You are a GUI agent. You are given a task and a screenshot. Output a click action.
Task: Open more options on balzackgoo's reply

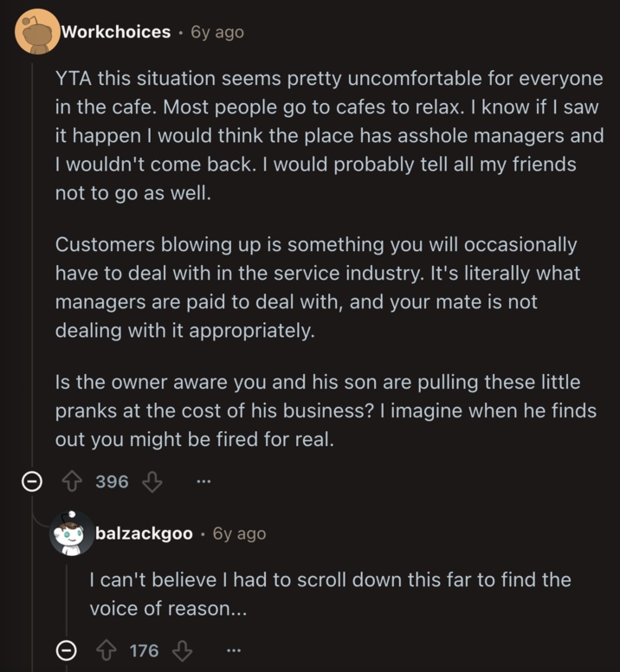click(x=233, y=650)
